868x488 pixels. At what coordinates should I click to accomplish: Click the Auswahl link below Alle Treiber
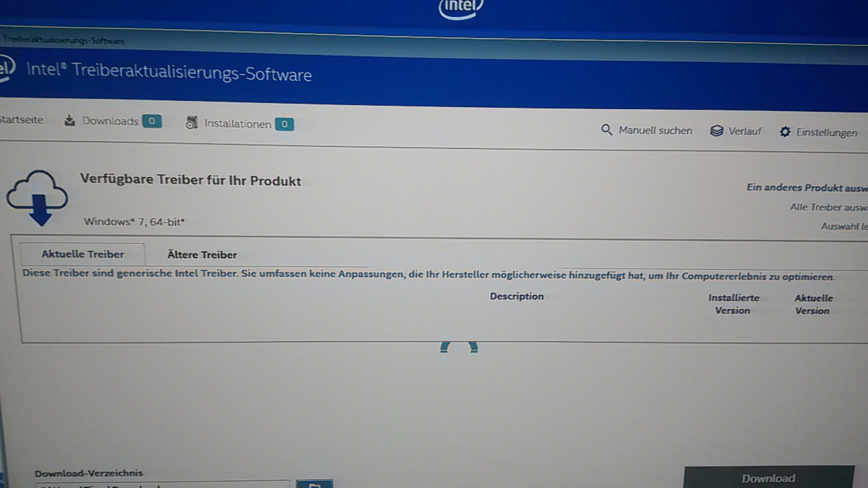pos(844,226)
